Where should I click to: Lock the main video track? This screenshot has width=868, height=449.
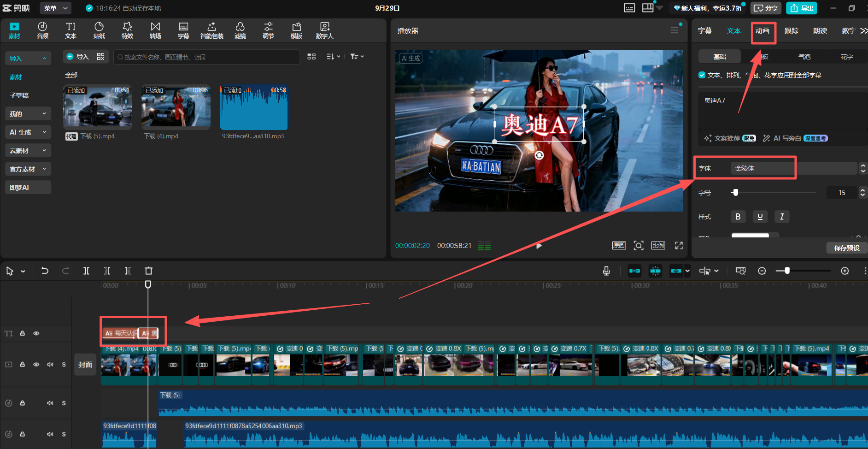coord(22,365)
